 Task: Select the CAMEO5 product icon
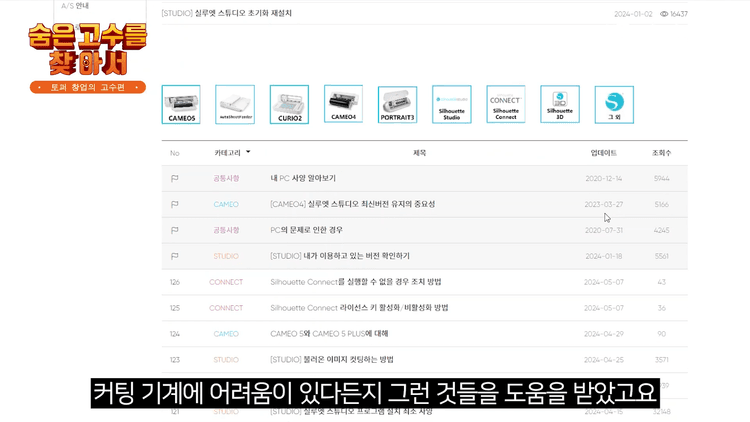pos(181,104)
